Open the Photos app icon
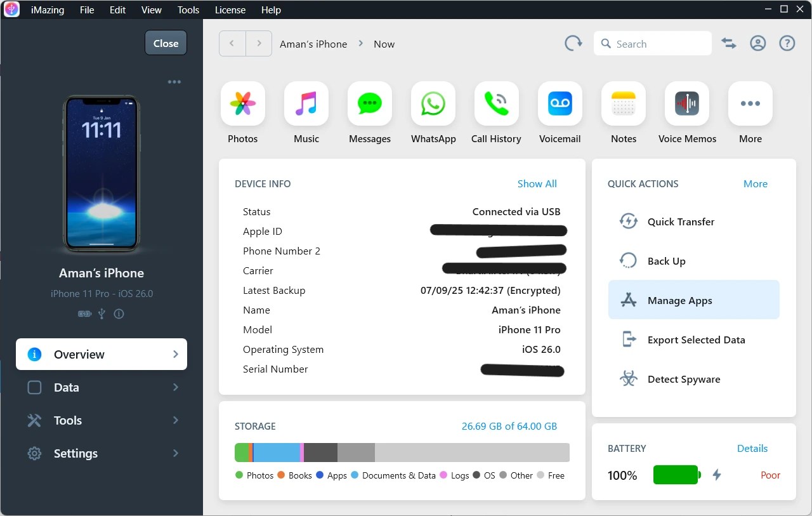 [x=243, y=103]
